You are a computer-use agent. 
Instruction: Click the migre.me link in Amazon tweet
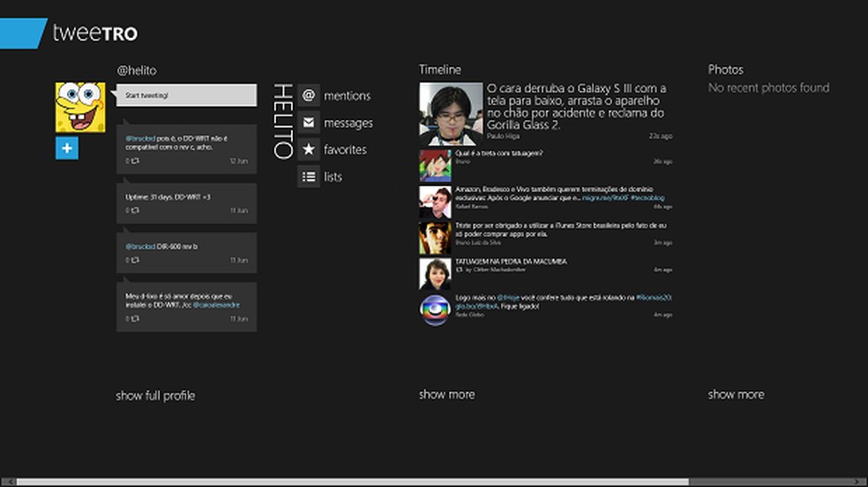point(606,198)
